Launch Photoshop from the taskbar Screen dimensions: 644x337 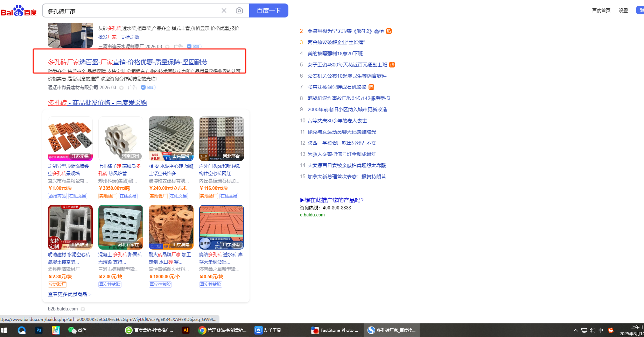tap(39, 330)
